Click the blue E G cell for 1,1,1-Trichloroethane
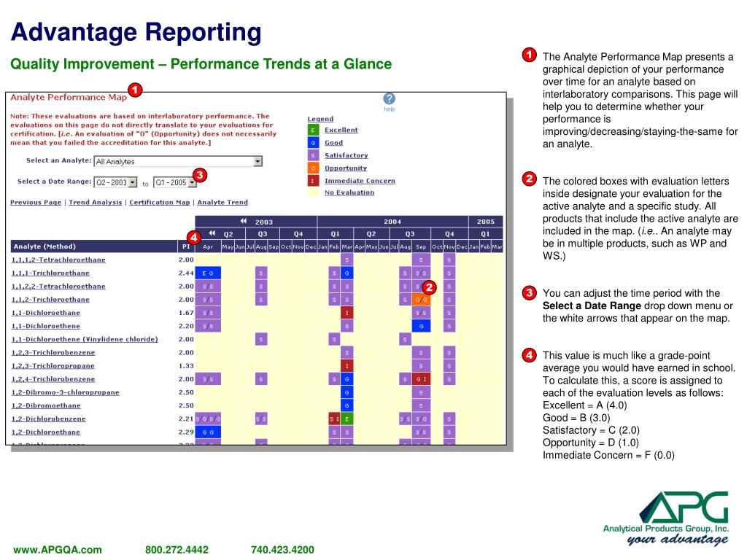Viewport: 747px width, 560px height. 208,273
